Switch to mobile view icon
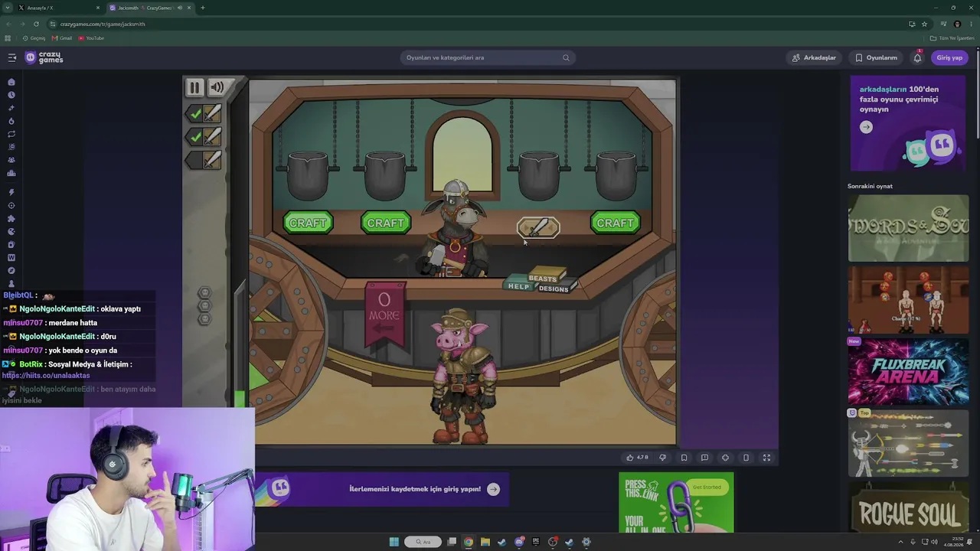The width and height of the screenshot is (980, 551). click(x=746, y=458)
